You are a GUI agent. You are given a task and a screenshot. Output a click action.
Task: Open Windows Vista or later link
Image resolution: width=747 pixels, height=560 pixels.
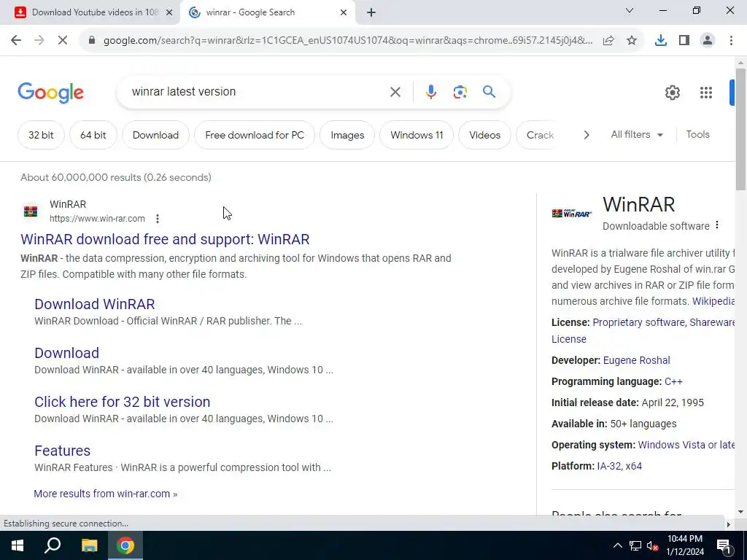coord(686,445)
